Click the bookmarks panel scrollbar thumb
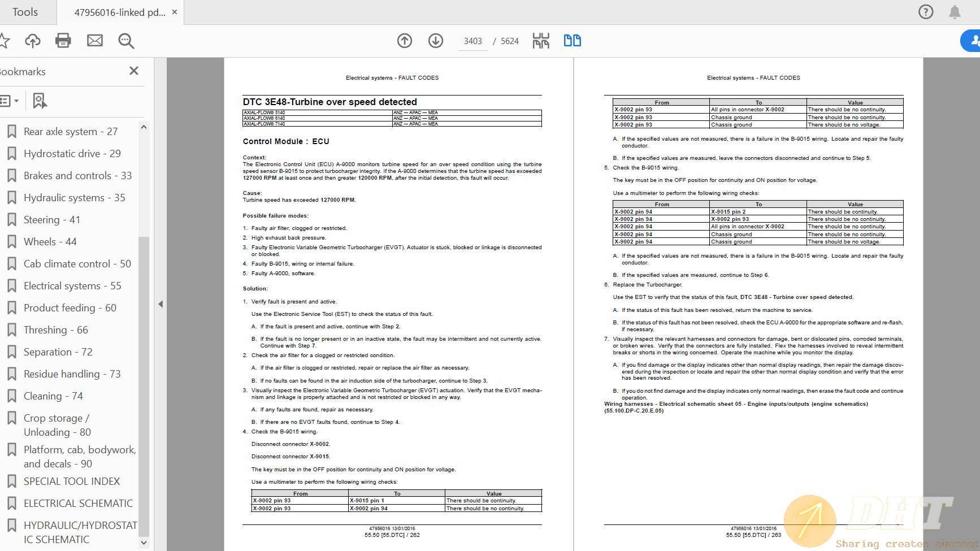 (x=144, y=386)
